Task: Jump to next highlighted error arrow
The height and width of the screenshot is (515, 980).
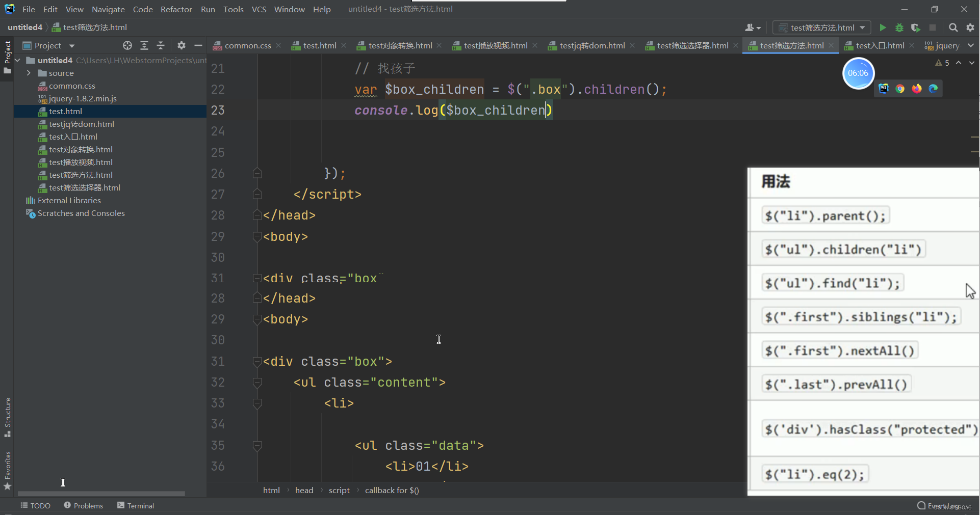Action: pyautogui.click(x=972, y=63)
